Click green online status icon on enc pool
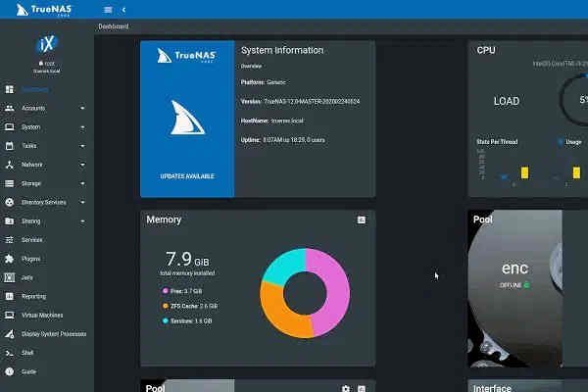The image size is (588, 392). (526, 285)
